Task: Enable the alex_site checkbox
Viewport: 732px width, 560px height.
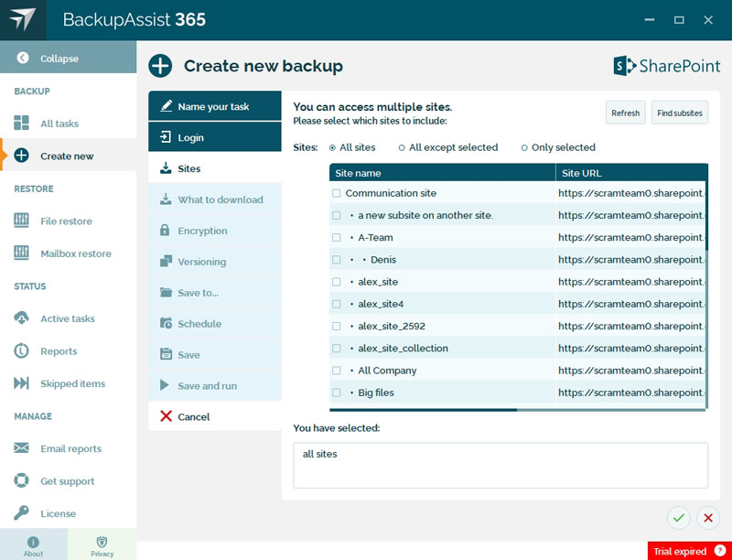Action: click(x=336, y=282)
